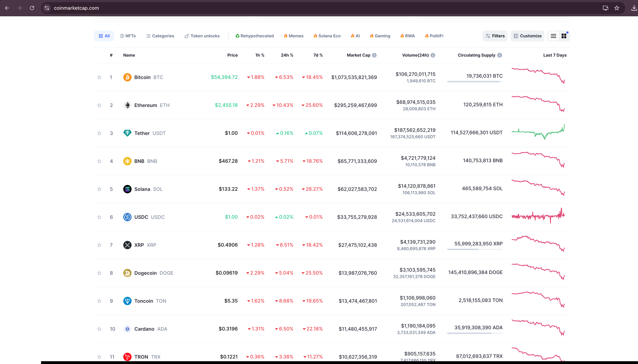Show Market Cap info tooltip icon

(374, 55)
